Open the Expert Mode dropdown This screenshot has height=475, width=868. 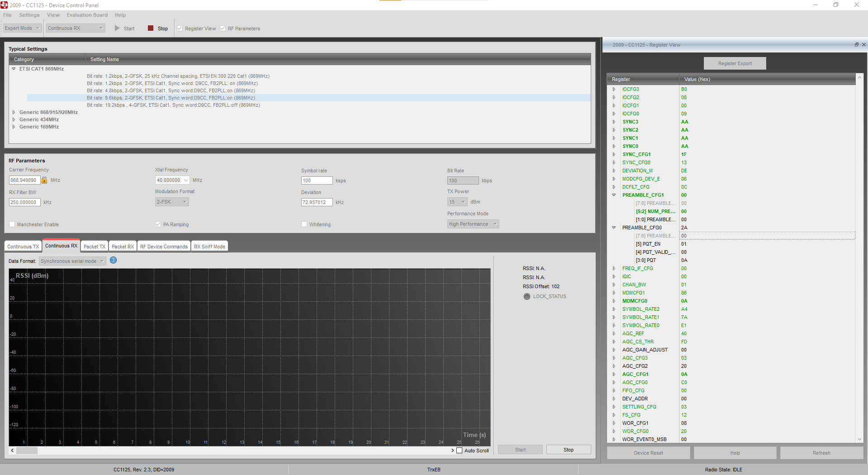[22, 28]
